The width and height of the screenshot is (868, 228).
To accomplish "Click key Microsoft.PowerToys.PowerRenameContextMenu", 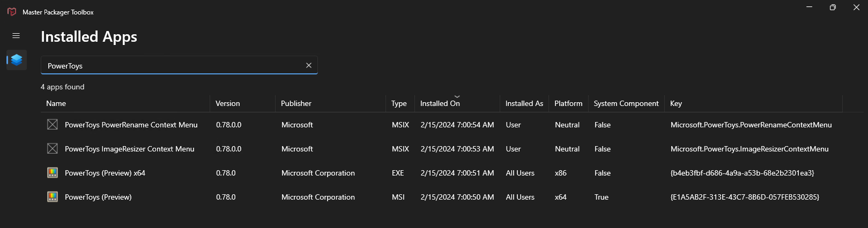I will (751, 125).
